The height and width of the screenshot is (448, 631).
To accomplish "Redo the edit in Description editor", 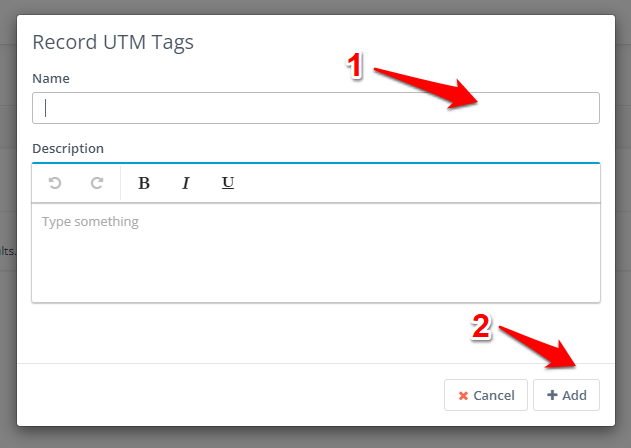I will pos(97,183).
